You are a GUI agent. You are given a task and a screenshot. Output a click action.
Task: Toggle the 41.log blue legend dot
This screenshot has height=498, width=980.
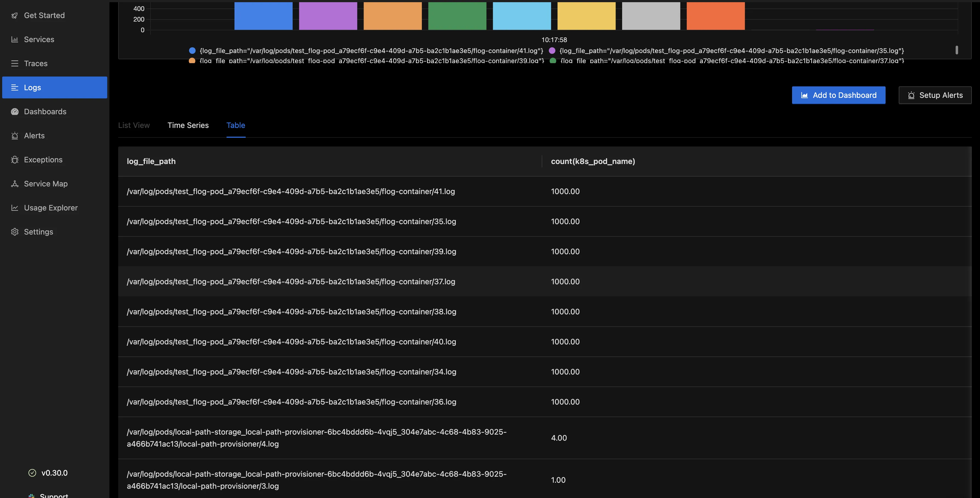(192, 51)
